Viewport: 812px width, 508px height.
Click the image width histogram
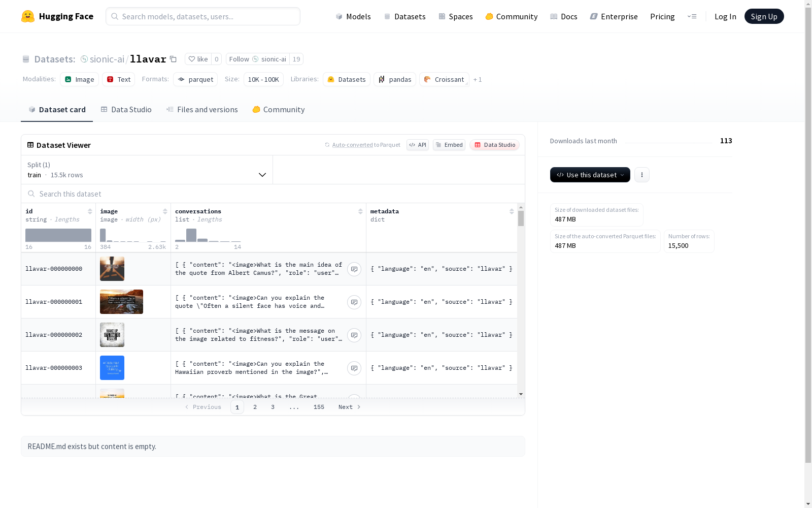coord(133,235)
